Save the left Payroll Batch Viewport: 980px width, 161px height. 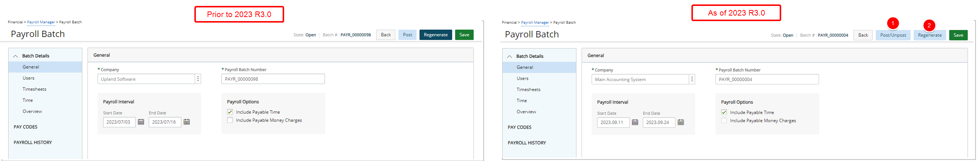click(464, 34)
